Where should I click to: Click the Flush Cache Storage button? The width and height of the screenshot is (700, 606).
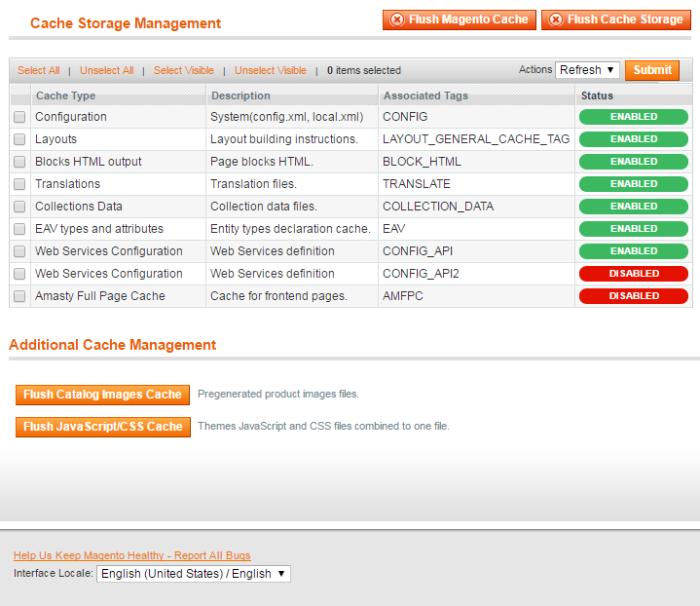coord(616,19)
